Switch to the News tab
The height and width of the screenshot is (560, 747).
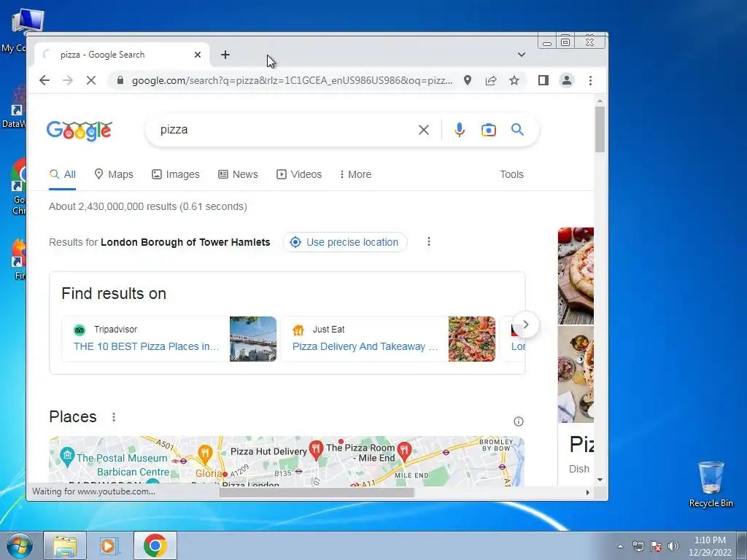pos(238,174)
